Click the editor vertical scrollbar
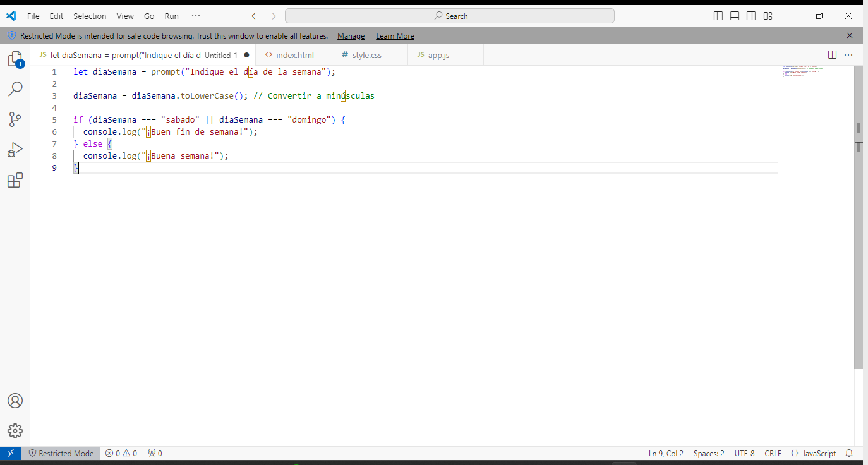 pos(859,217)
